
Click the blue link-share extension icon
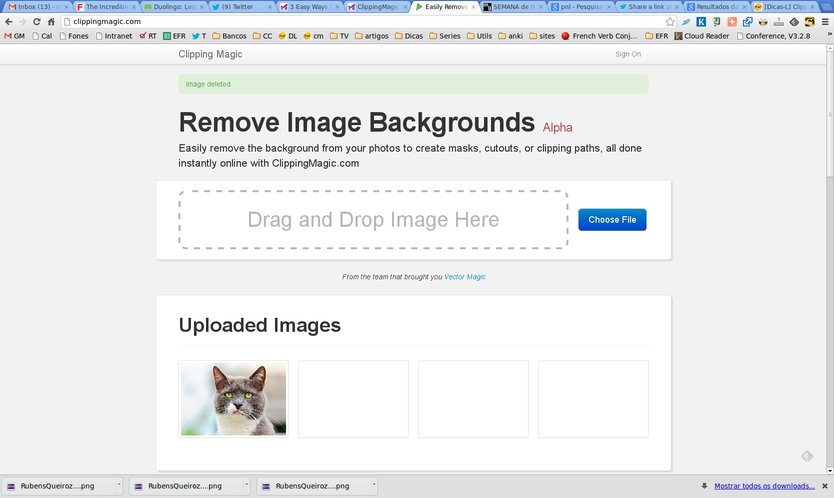point(747,22)
